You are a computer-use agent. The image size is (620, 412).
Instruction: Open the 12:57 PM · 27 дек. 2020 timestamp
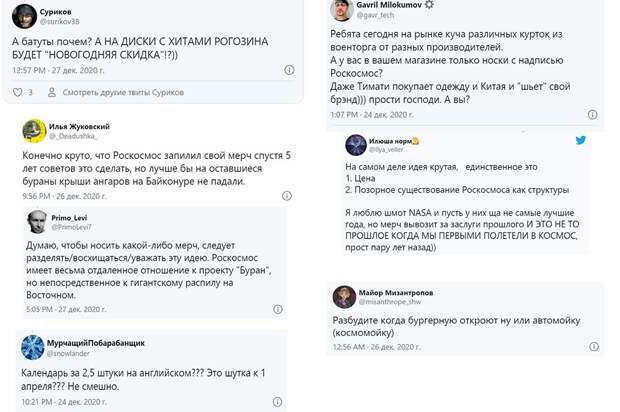tap(58, 70)
